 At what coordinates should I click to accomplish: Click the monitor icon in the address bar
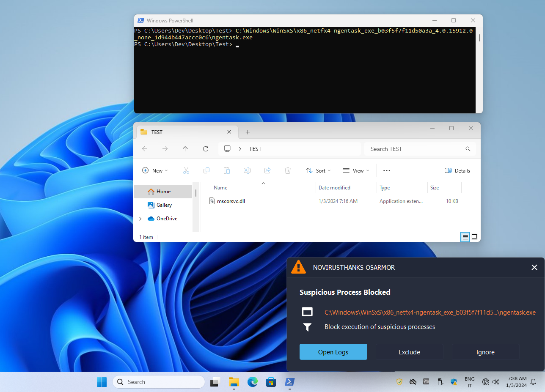click(227, 149)
